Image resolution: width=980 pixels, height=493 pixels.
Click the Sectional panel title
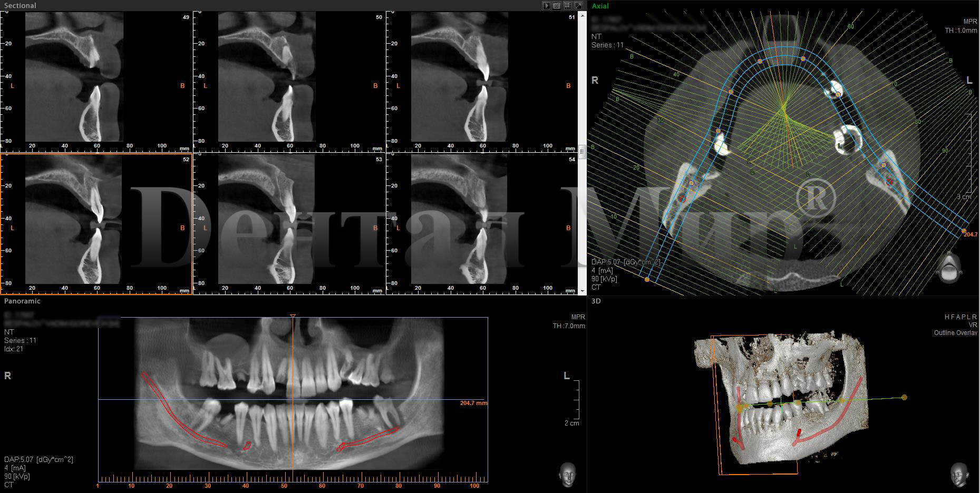point(20,5)
